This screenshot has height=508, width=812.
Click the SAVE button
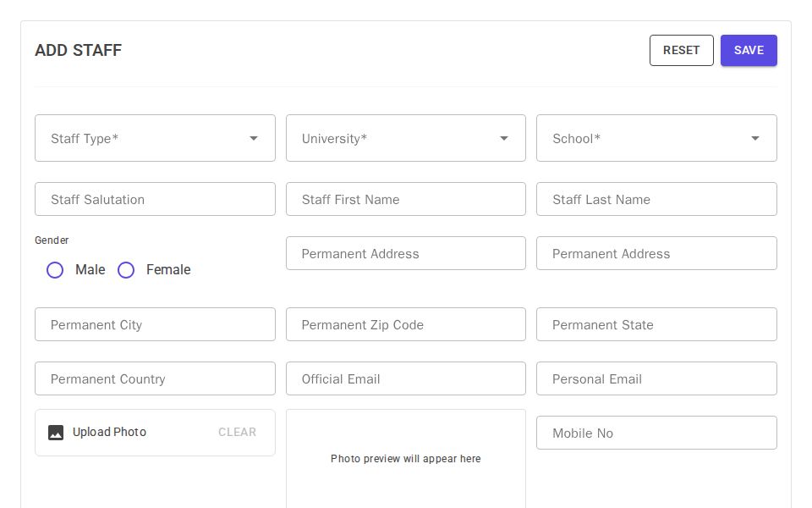(x=749, y=50)
